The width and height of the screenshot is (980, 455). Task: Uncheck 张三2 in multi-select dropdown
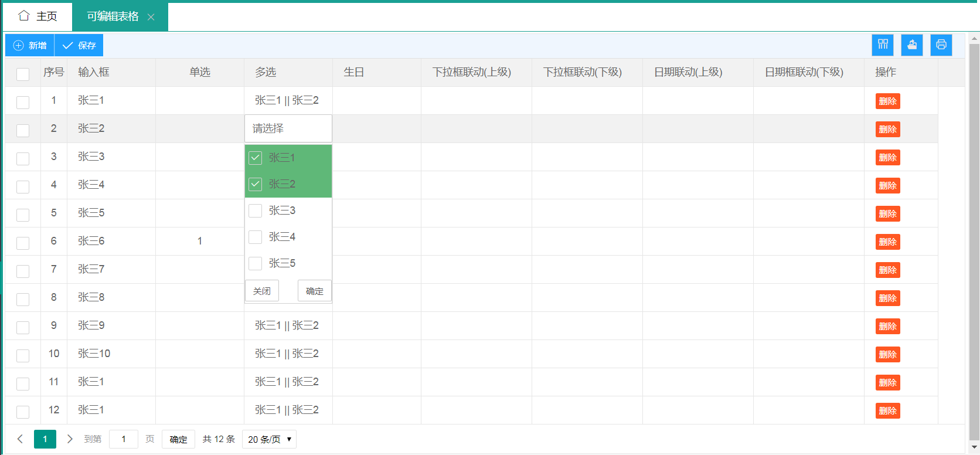click(x=256, y=184)
